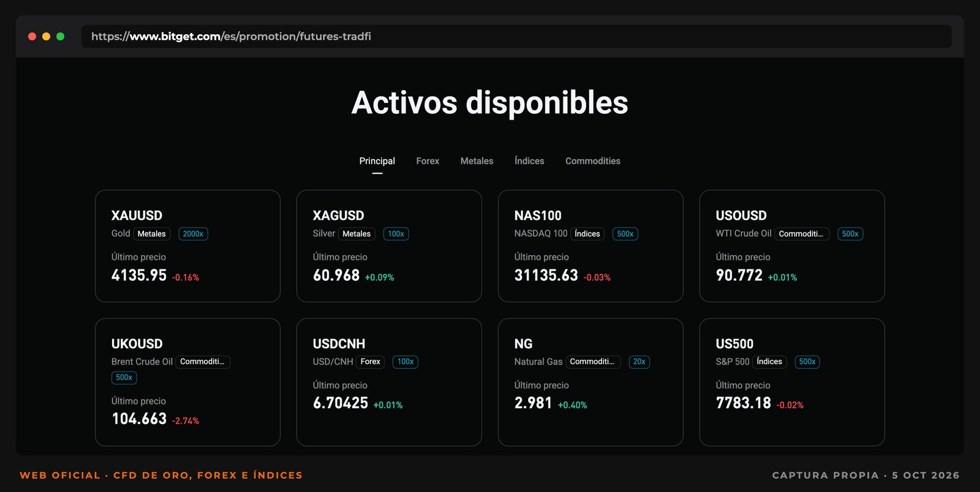
Task: Show the Índices tab
Action: click(529, 161)
